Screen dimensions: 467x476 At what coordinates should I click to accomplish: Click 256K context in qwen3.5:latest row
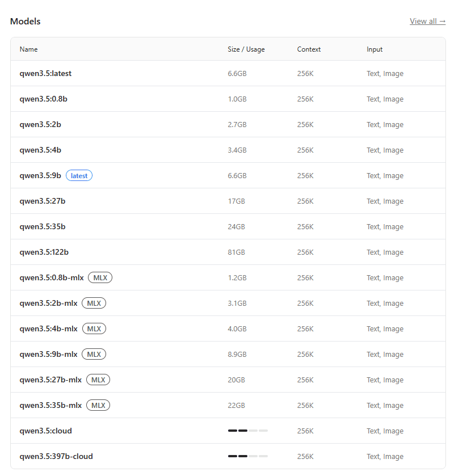click(305, 73)
